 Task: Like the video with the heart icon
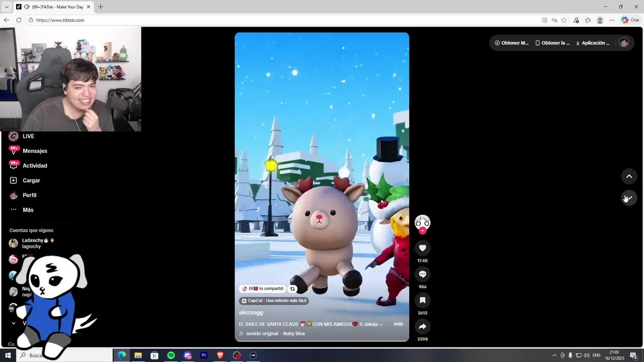[x=423, y=248]
